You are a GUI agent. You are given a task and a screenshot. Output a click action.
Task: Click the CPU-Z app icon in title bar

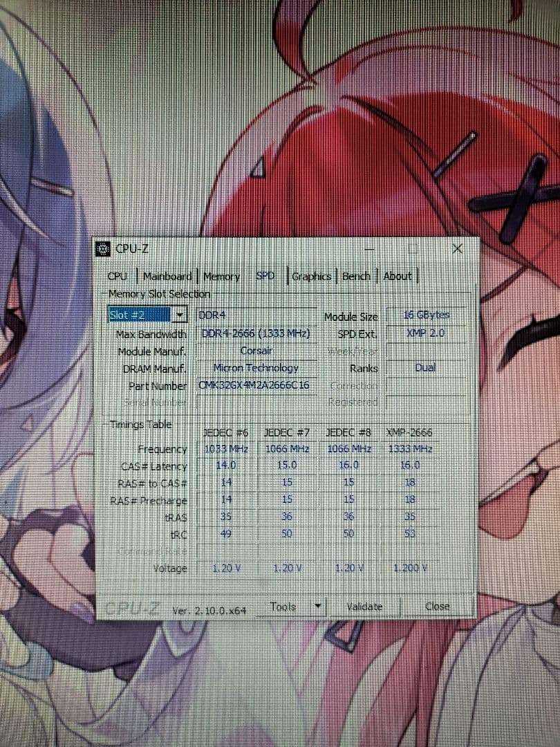[103, 249]
